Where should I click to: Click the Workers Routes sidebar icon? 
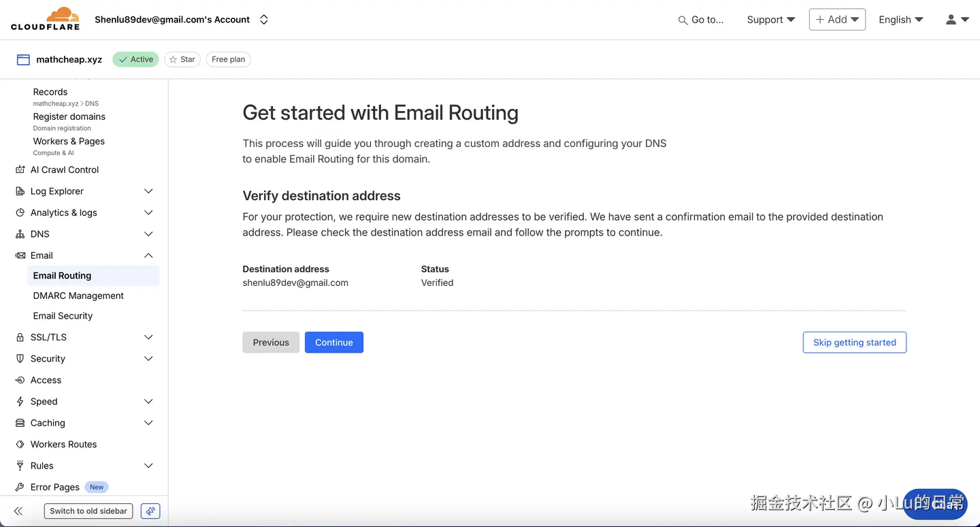(20, 444)
